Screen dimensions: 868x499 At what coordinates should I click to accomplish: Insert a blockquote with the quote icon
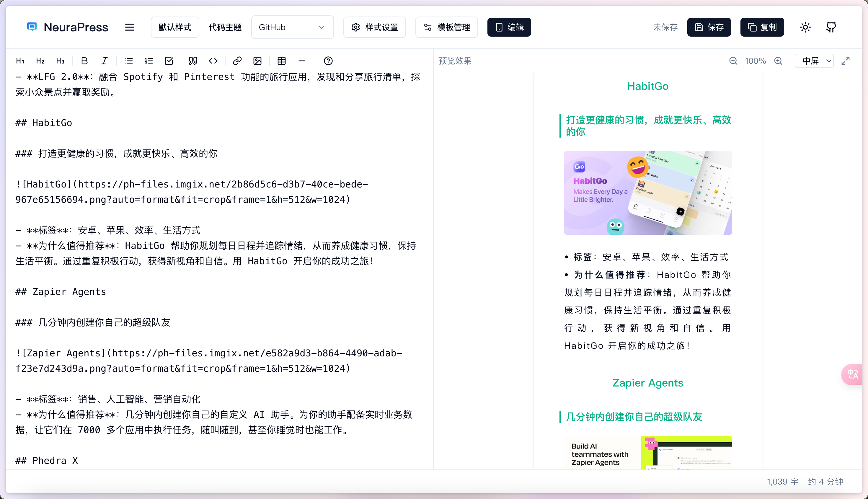193,61
